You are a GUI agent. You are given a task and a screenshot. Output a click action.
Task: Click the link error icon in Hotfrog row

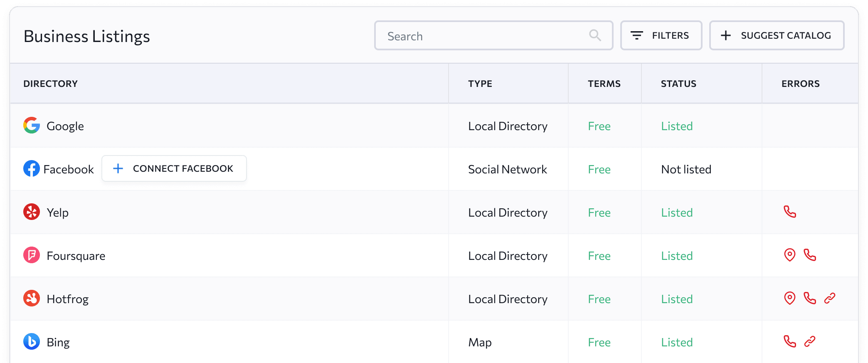[x=830, y=298]
